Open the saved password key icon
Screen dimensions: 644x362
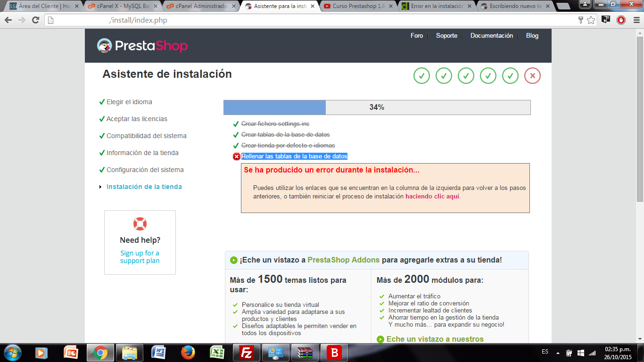[x=581, y=20]
